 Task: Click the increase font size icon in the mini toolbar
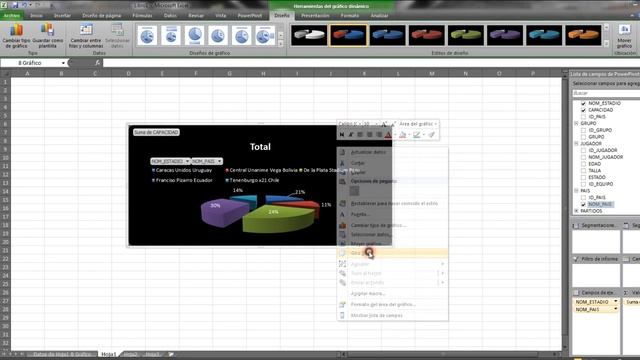(384, 124)
